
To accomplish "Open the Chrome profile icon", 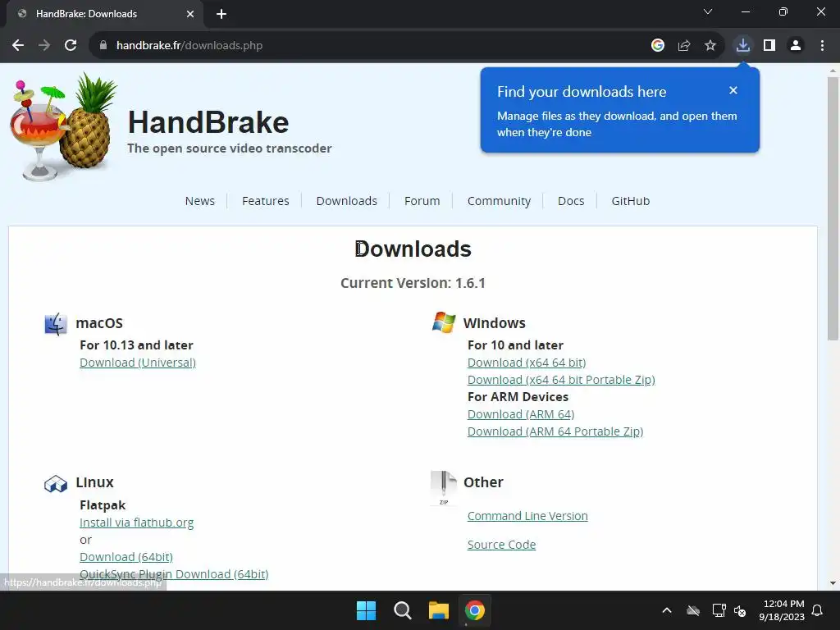I will point(796,46).
